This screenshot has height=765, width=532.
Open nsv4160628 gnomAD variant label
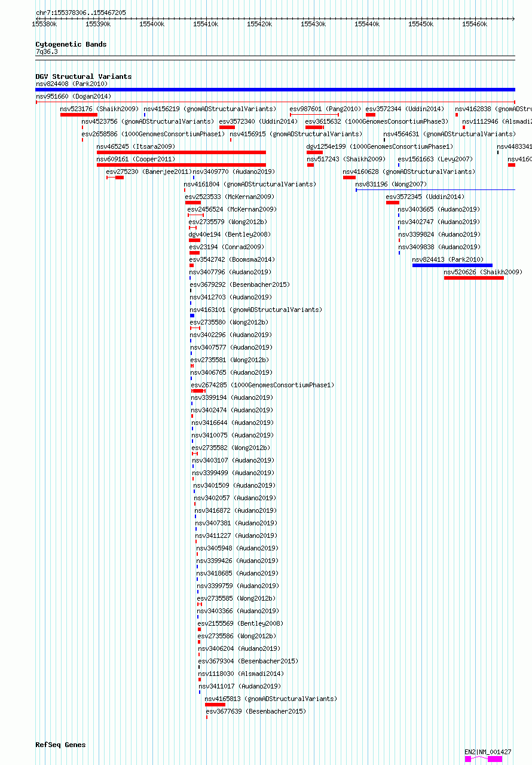click(409, 172)
